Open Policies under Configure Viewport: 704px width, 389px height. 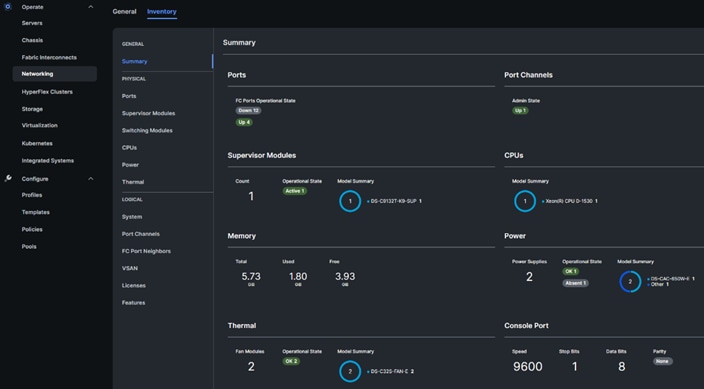32,229
